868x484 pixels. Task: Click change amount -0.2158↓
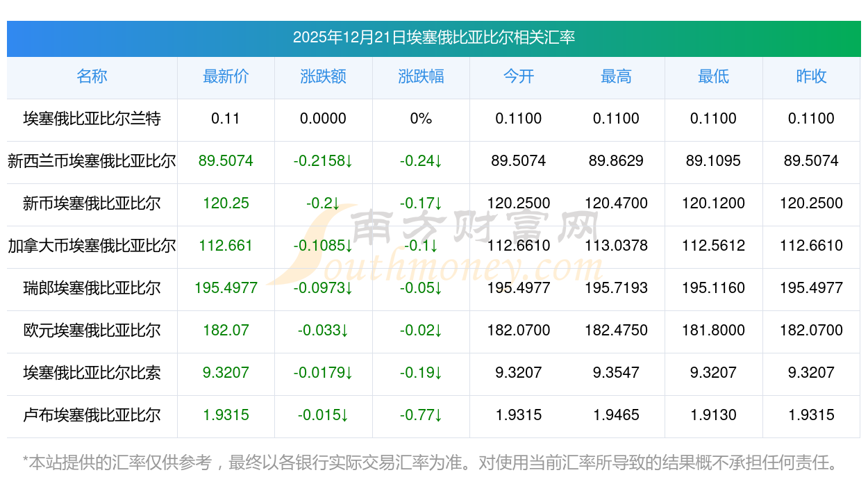click(x=323, y=161)
